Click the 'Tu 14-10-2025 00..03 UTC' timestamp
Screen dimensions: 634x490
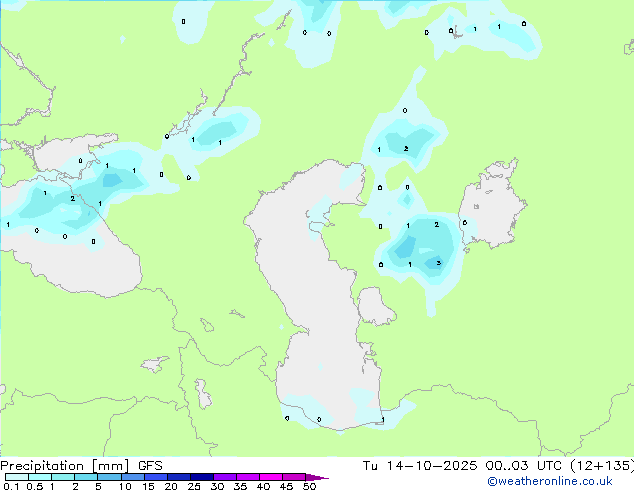pos(462,466)
